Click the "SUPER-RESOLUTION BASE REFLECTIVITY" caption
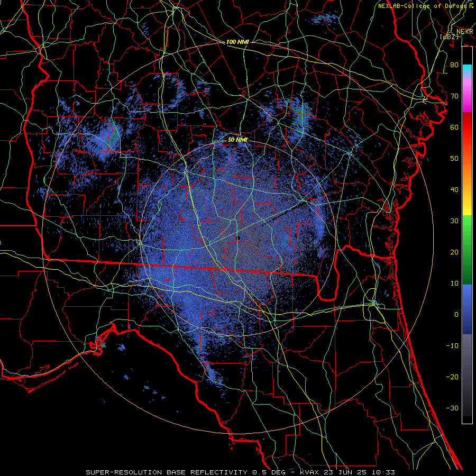The width and height of the screenshot is (476, 476). pyautogui.click(x=167, y=472)
